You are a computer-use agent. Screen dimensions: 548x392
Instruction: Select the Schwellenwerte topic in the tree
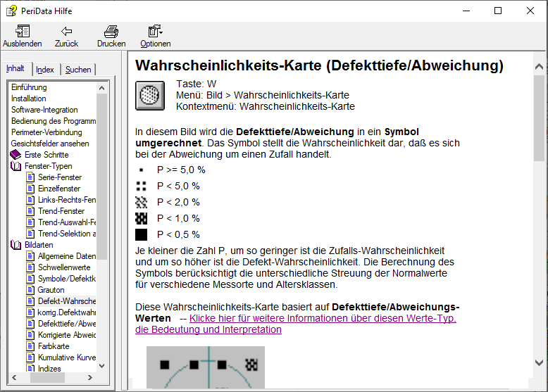coord(63,267)
